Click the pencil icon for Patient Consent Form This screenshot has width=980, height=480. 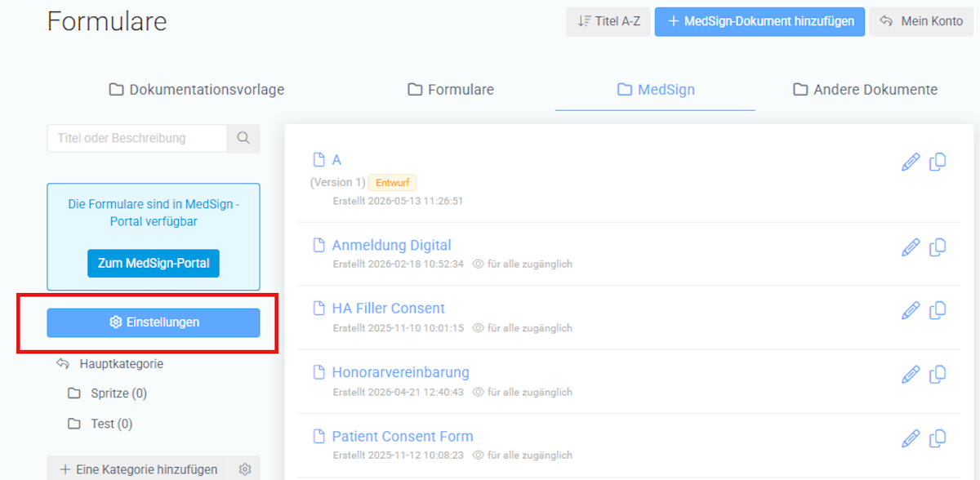coord(911,438)
